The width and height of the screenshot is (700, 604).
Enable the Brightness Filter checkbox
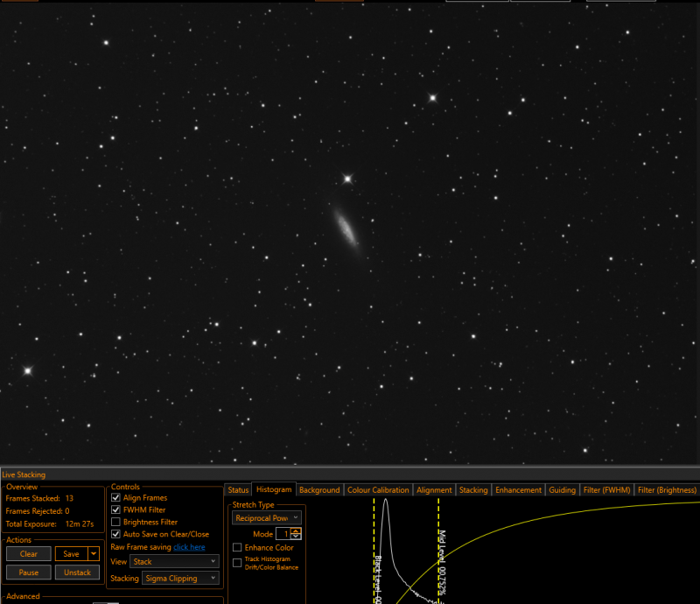point(115,522)
